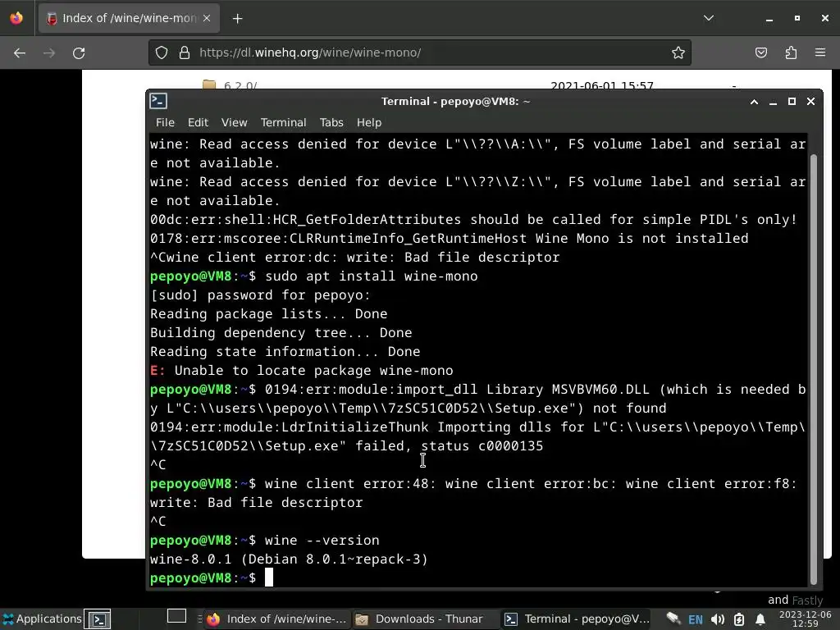Click the workspace switcher box

(176, 617)
